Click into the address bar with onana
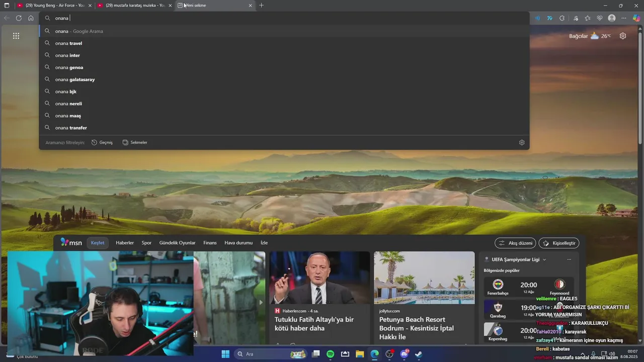This screenshot has width=644, height=362. (x=284, y=18)
